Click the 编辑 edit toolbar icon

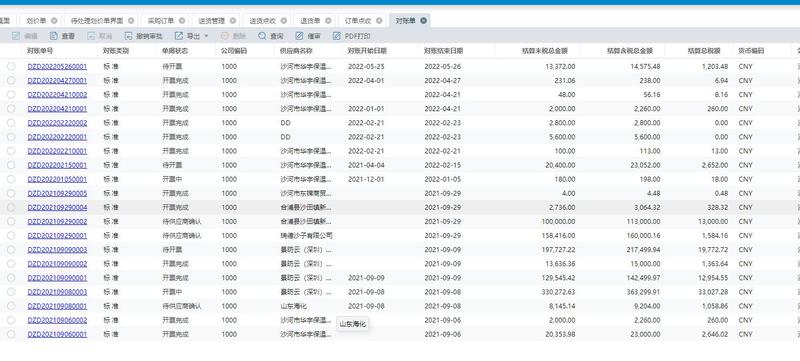[x=16, y=36]
